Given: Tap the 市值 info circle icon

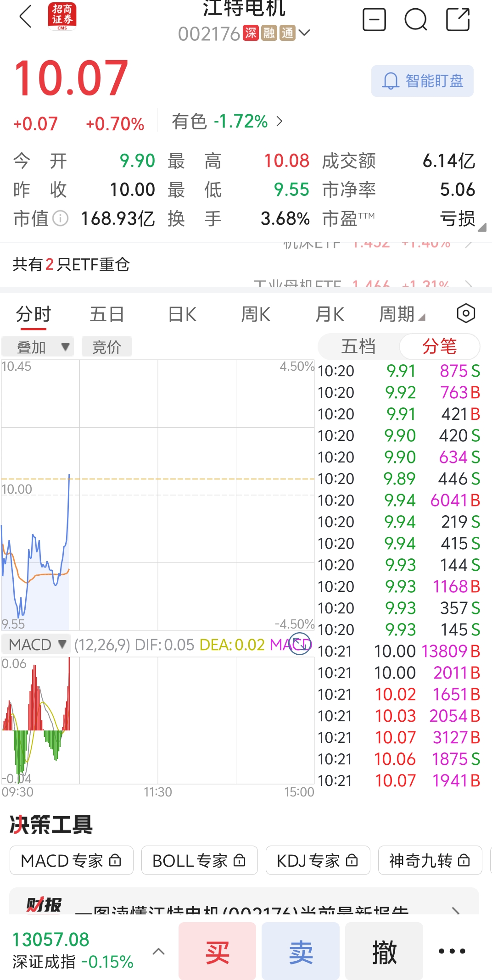Looking at the screenshot, I should 61,218.
